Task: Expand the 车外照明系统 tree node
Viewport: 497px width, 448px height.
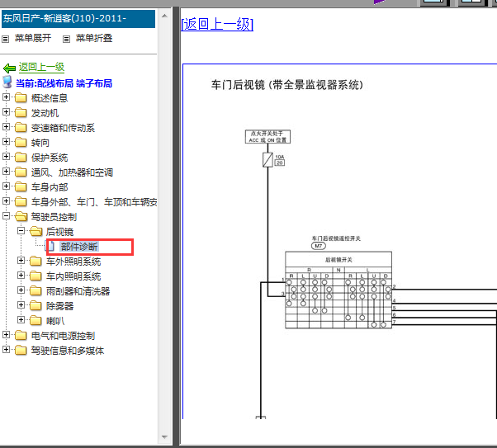Action: 21,261
